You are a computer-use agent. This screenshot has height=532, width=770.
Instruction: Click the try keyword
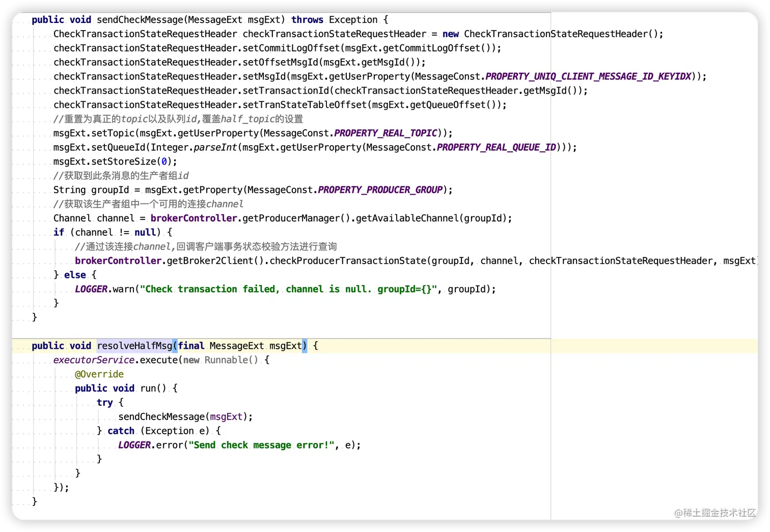click(105, 403)
